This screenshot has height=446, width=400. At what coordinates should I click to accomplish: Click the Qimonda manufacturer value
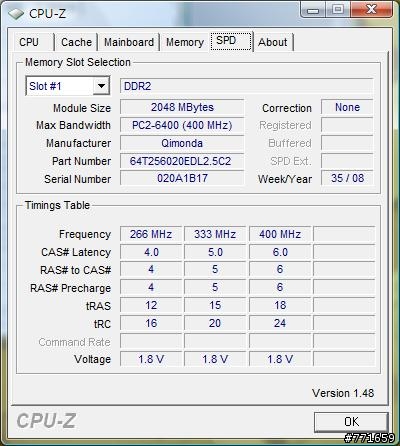click(182, 143)
